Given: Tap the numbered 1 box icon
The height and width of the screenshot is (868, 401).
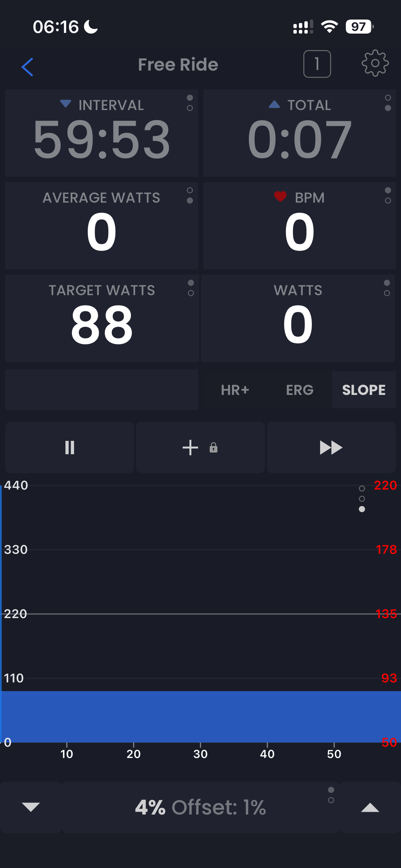Looking at the screenshot, I should pyautogui.click(x=317, y=64).
